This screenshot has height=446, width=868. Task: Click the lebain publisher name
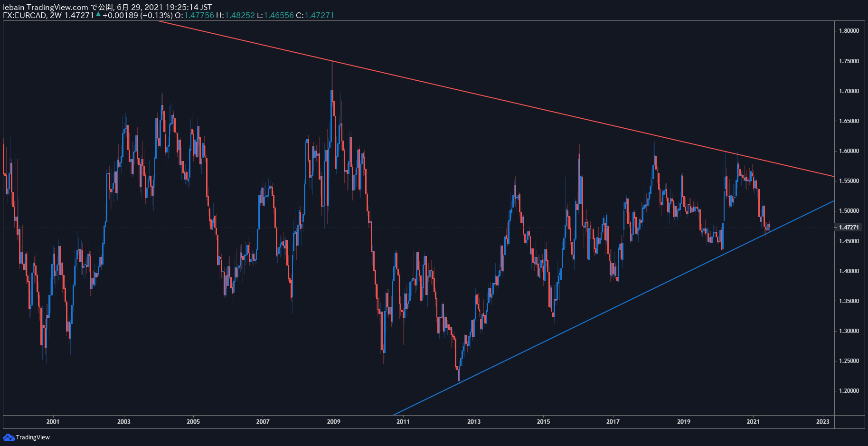pyautogui.click(x=14, y=7)
